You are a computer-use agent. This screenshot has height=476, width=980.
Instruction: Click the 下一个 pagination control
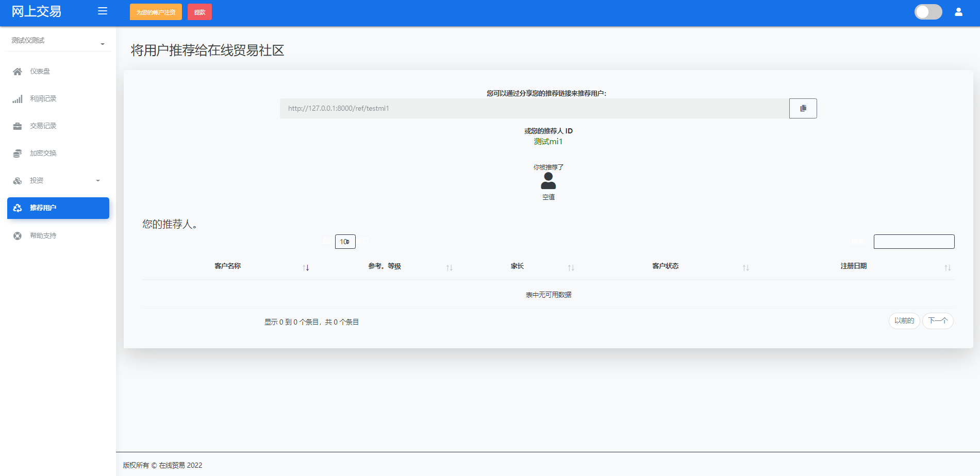pyautogui.click(x=938, y=320)
